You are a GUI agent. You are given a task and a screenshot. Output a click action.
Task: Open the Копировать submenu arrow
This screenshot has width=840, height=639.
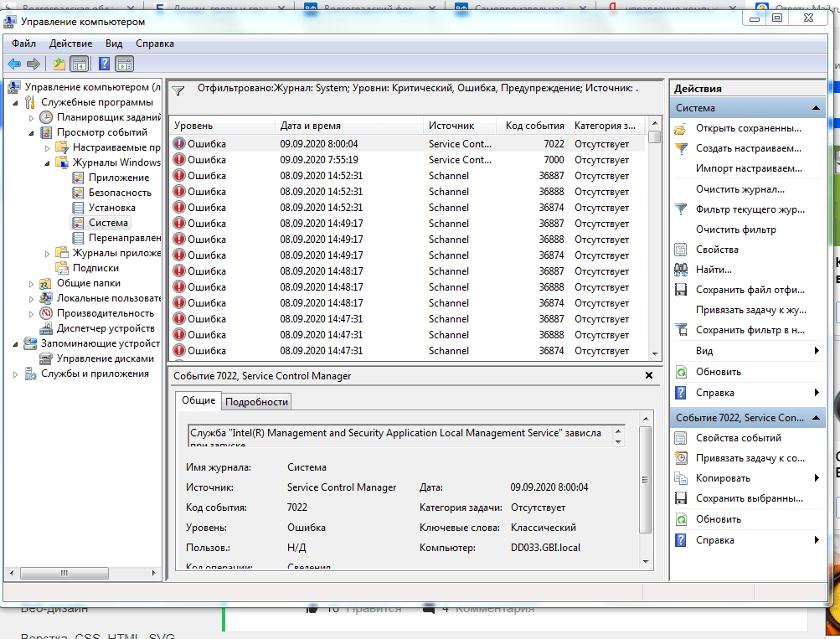817,478
